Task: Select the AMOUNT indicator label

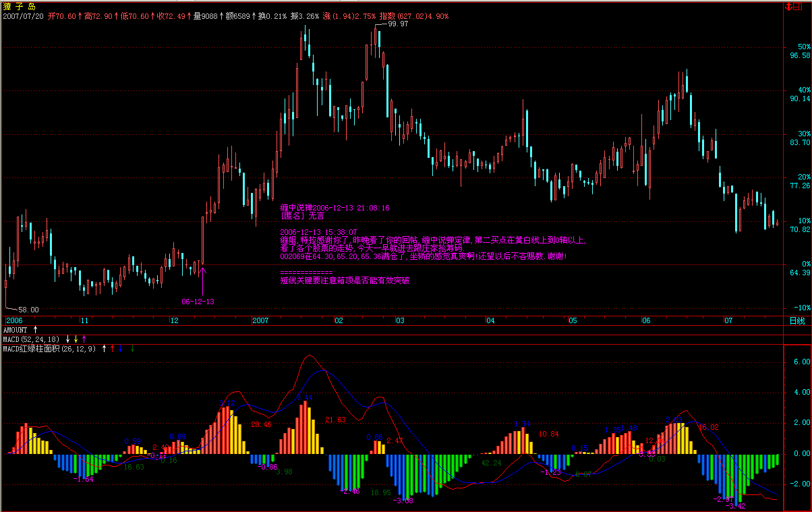Action: (x=15, y=329)
